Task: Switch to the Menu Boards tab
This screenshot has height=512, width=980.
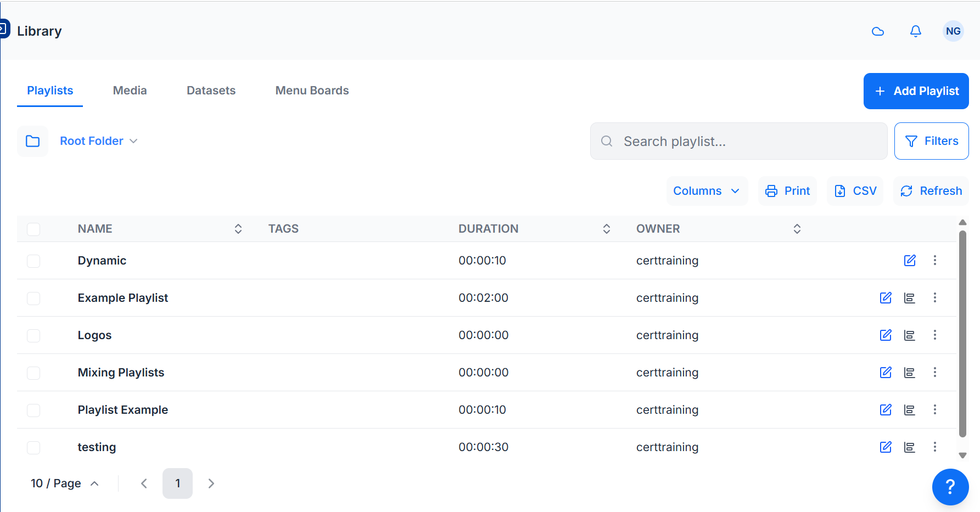Action: point(312,91)
